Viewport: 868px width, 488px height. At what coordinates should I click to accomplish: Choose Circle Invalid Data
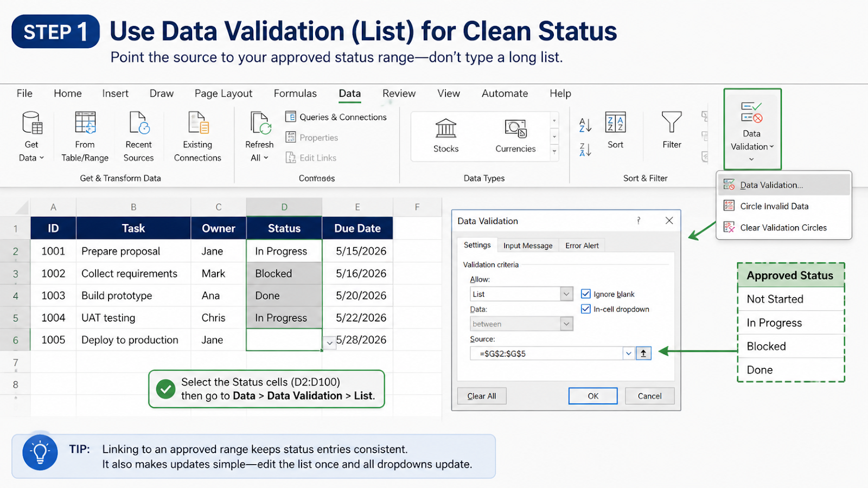pos(774,206)
